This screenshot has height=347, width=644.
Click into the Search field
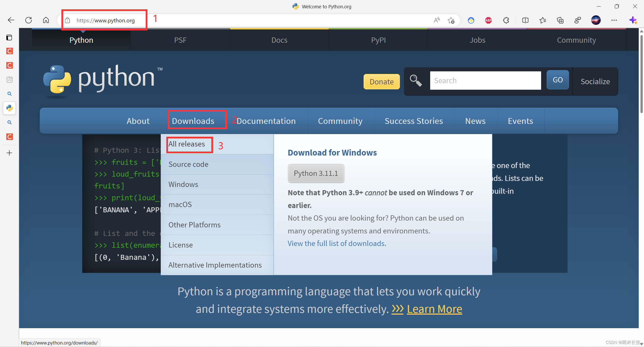pyautogui.click(x=485, y=80)
